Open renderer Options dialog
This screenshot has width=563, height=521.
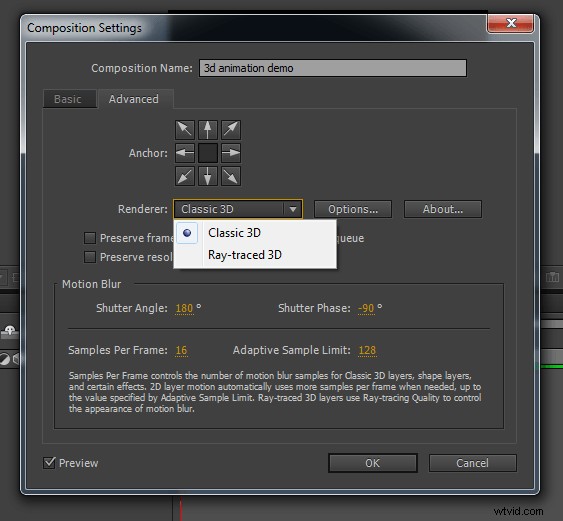(353, 209)
